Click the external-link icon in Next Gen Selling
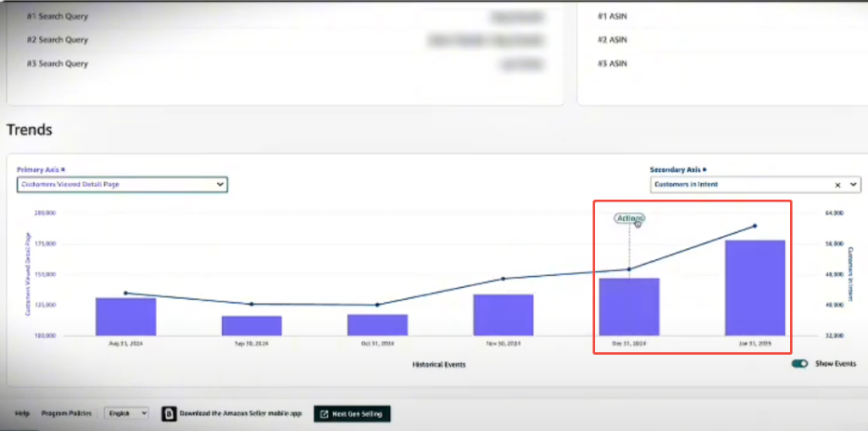 (x=325, y=414)
